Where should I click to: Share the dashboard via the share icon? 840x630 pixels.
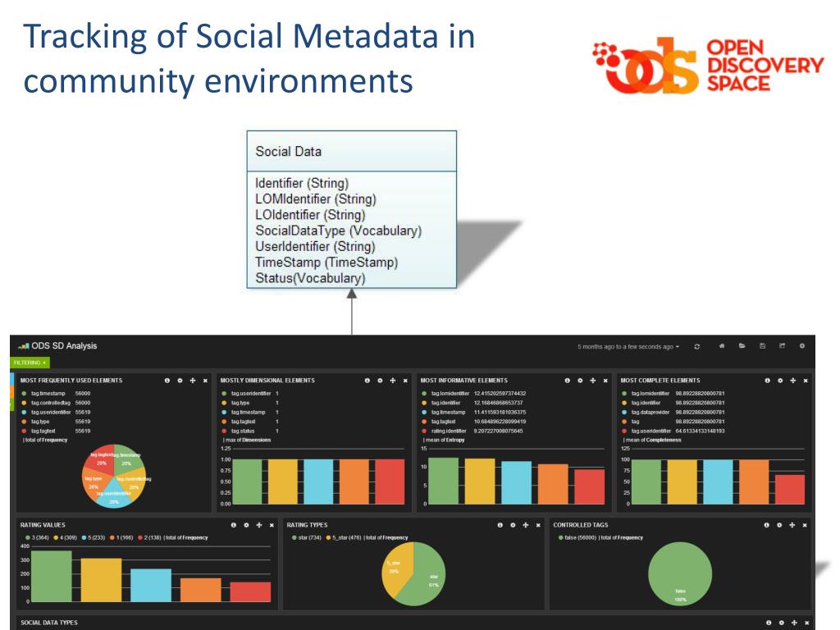point(782,346)
